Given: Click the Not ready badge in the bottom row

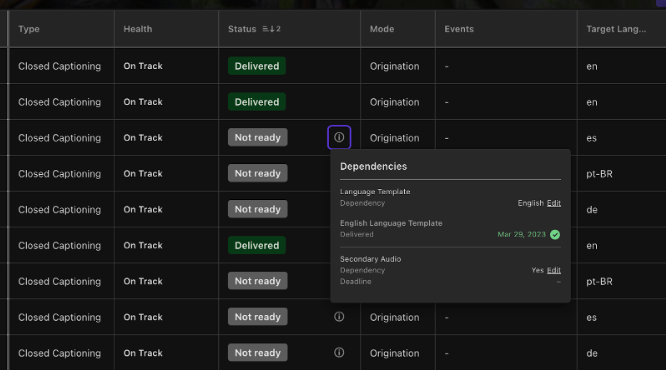Looking at the screenshot, I should coord(258,353).
